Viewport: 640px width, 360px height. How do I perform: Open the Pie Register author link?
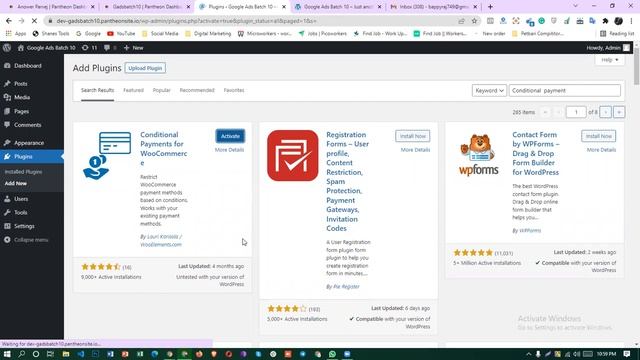pyautogui.click(x=346, y=287)
